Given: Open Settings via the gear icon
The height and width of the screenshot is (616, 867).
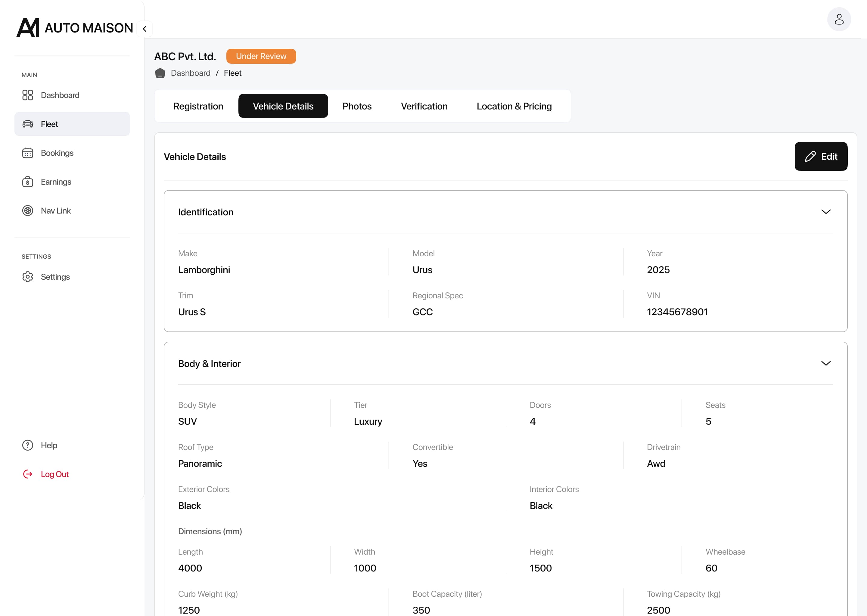Looking at the screenshot, I should point(27,277).
